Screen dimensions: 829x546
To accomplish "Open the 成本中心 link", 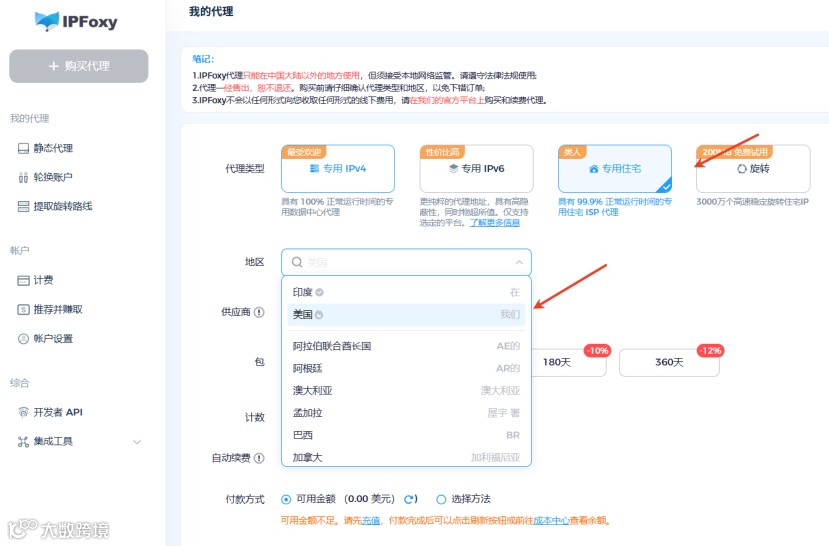I will point(551,521).
